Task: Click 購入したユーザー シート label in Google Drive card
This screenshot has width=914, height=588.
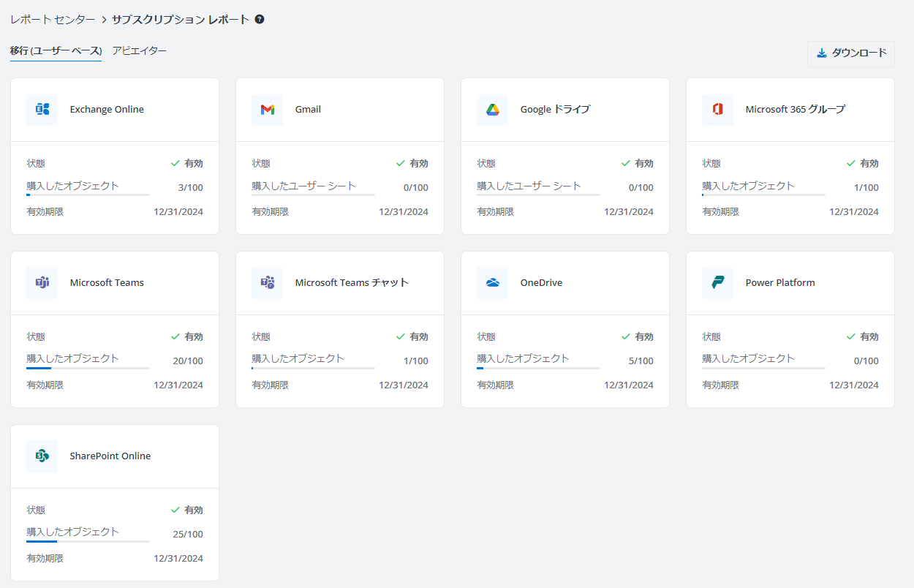Action: point(529,186)
